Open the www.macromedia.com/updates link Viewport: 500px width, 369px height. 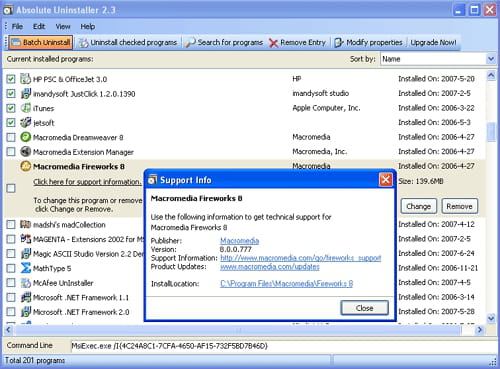click(x=270, y=267)
